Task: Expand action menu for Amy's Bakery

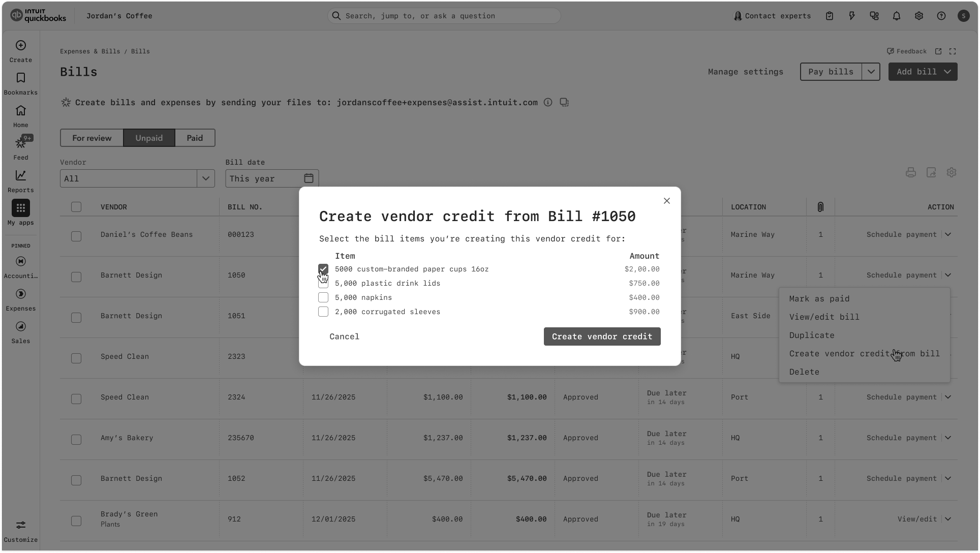Action: pyautogui.click(x=948, y=438)
